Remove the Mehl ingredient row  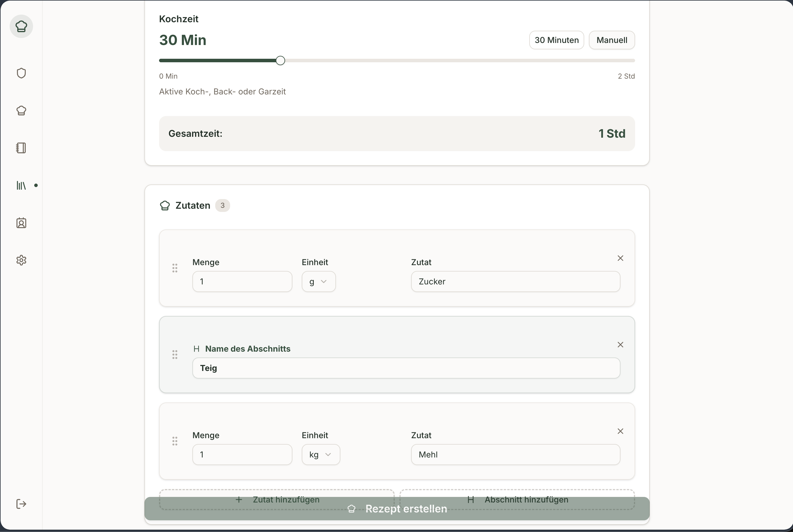click(620, 431)
